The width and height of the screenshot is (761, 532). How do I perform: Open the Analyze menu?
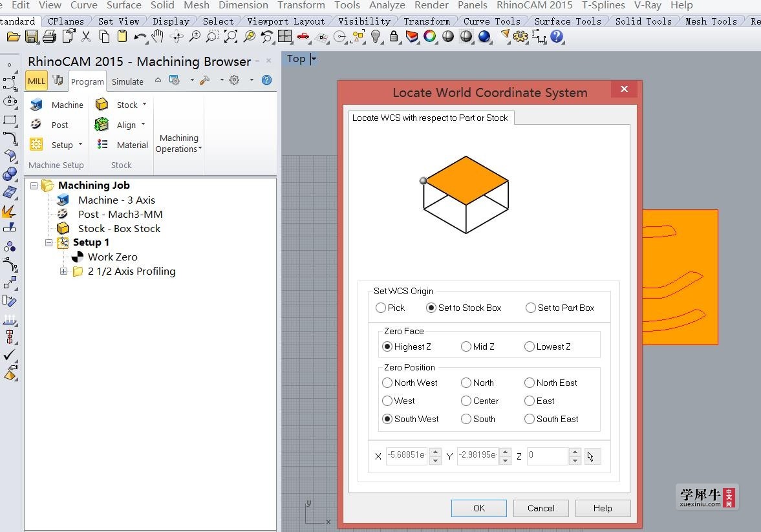click(x=387, y=5)
